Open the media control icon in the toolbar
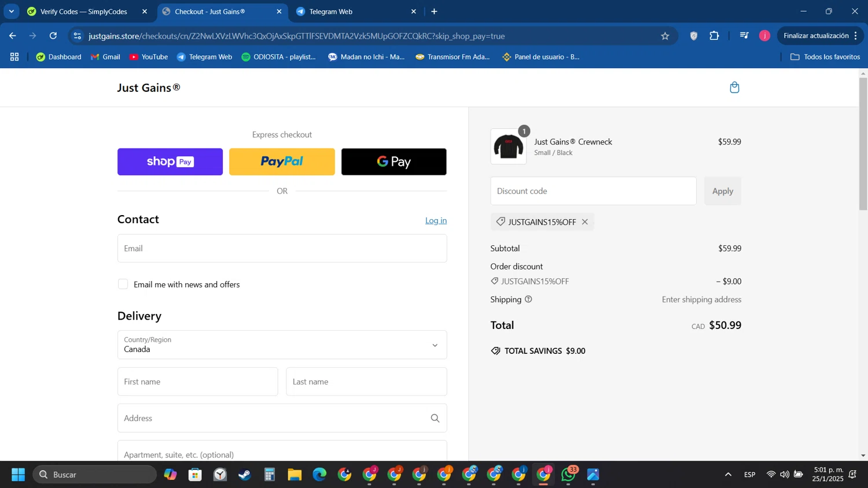This screenshot has width=868, height=488. (744, 36)
